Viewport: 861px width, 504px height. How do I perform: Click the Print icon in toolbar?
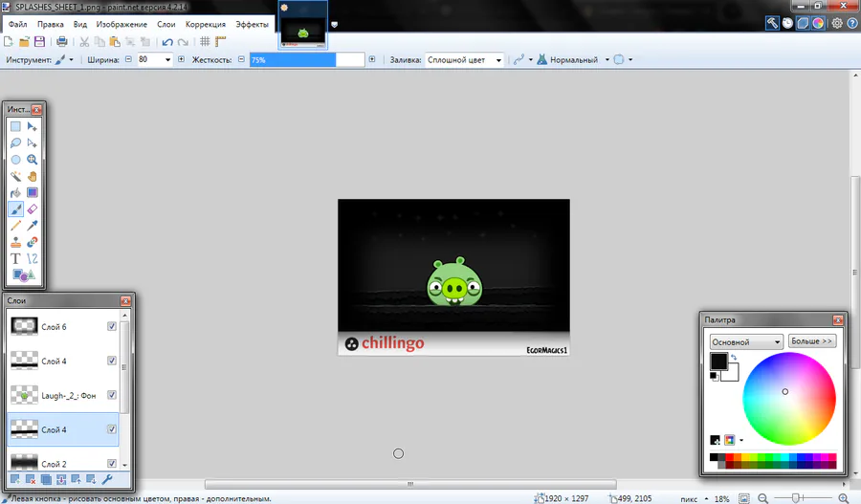[62, 41]
